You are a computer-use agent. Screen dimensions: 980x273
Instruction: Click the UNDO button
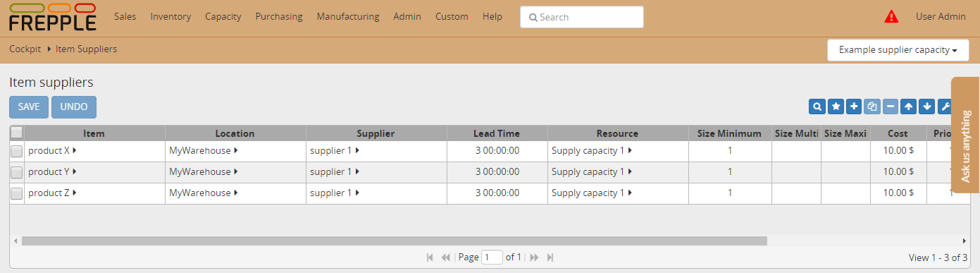(74, 107)
